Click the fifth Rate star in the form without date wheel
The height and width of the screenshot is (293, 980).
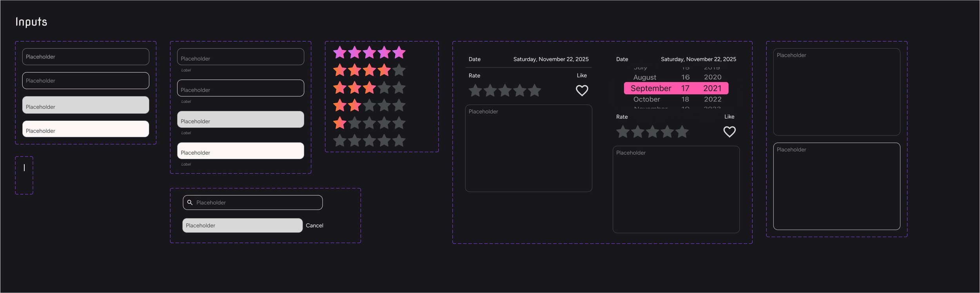pyautogui.click(x=535, y=91)
